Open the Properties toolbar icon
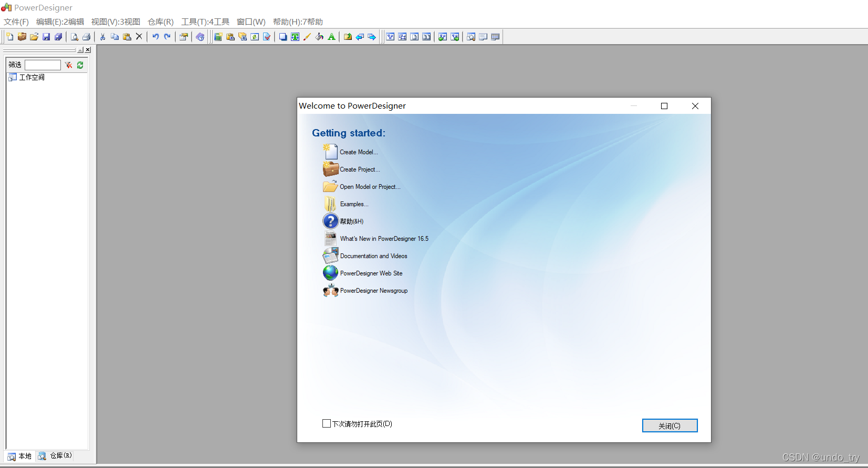This screenshot has width=868, height=468. click(184, 37)
